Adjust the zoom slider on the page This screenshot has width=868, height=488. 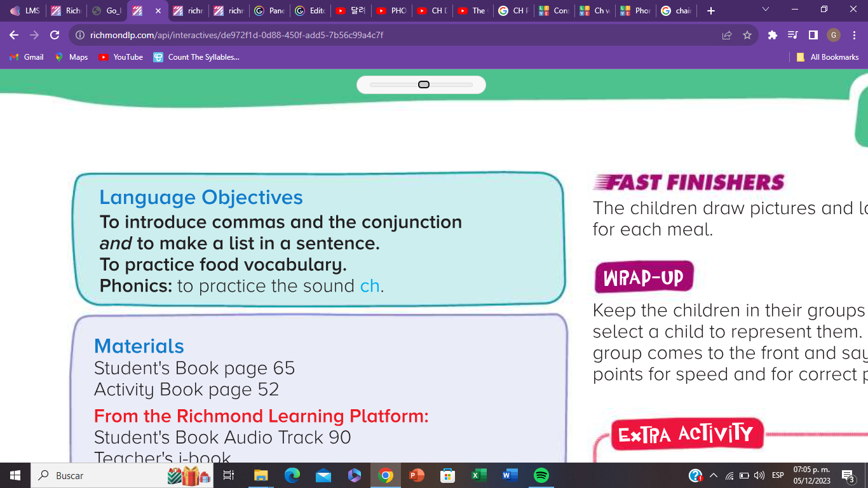pyautogui.click(x=424, y=84)
